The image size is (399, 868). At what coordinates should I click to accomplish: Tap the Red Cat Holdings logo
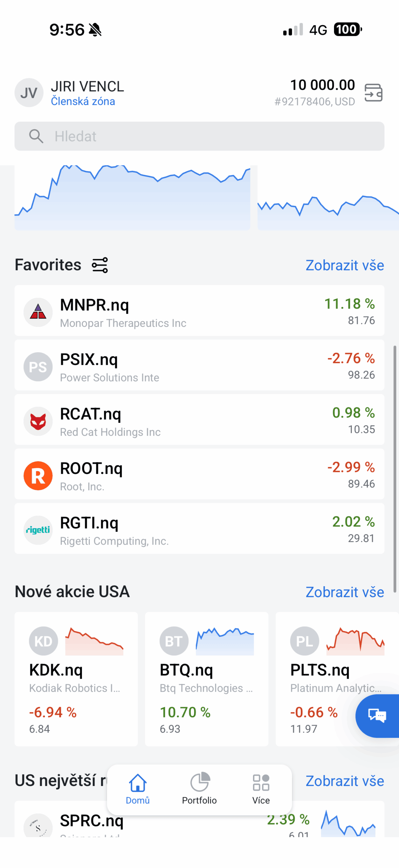(x=38, y=421)
